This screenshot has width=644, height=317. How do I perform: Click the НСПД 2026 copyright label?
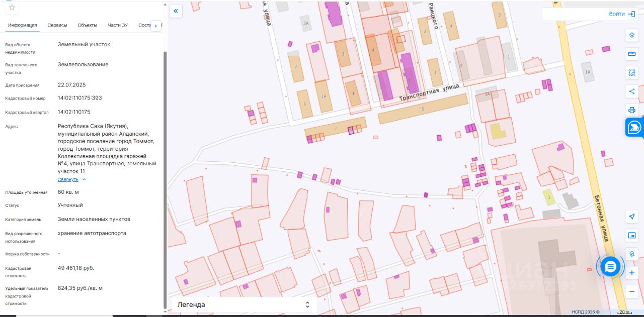[586, 312]
